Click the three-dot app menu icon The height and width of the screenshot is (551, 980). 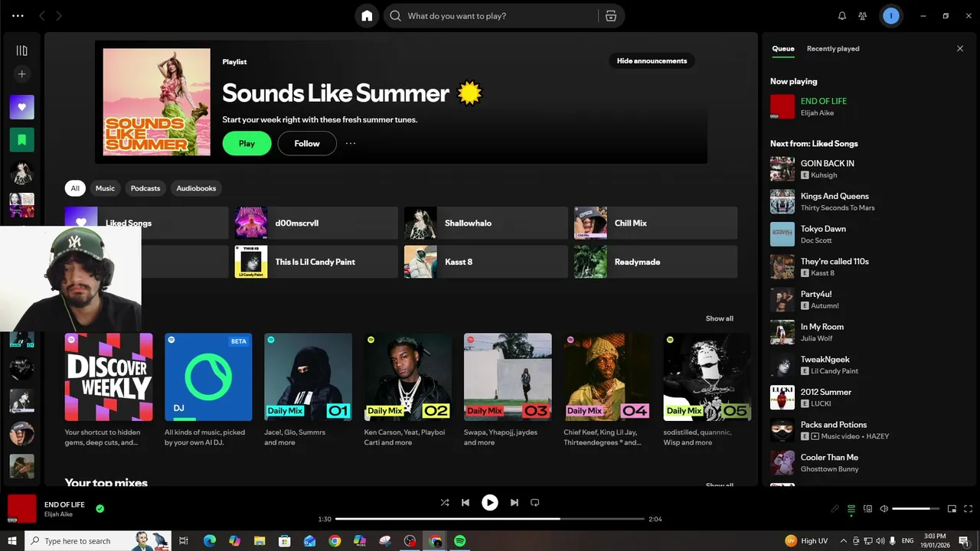(18, 16)
